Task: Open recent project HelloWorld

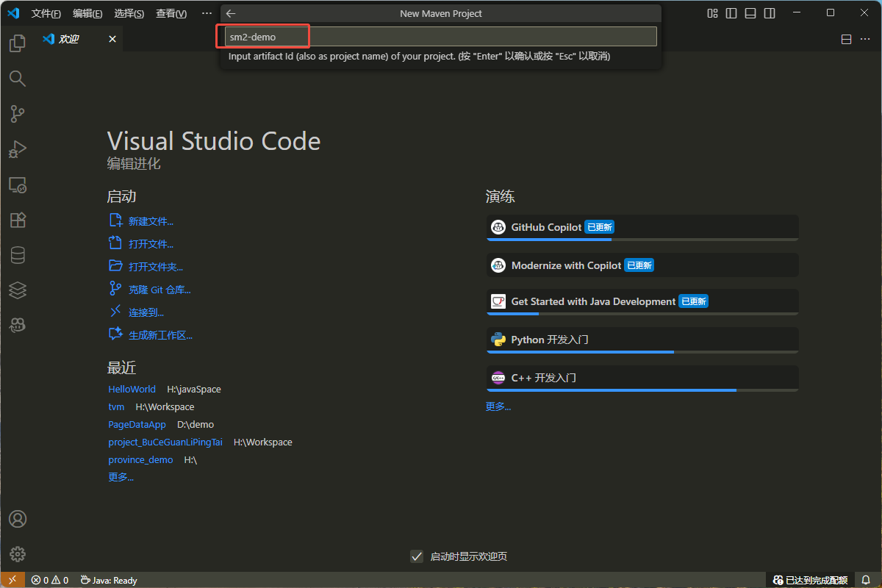Action: 132,389
